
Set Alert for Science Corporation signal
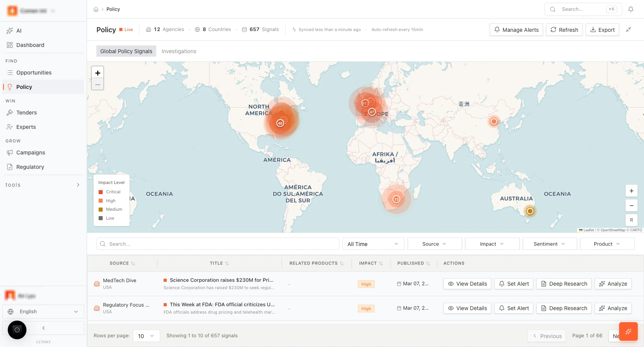pos(514,284)
